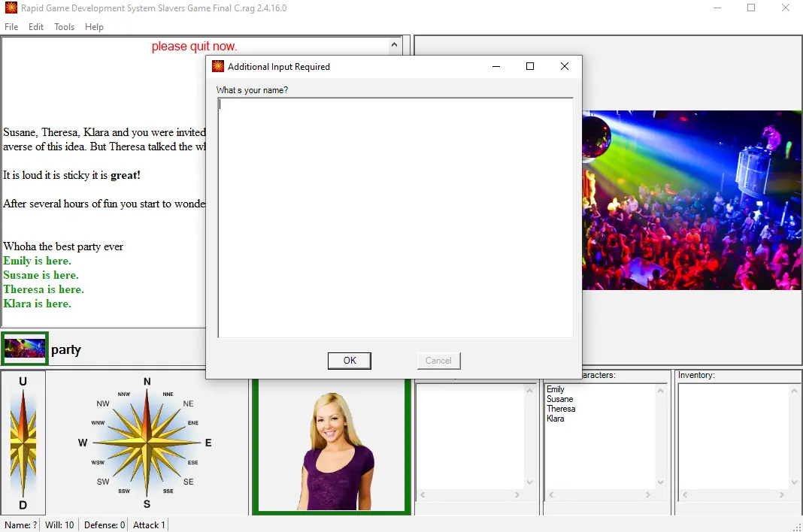This screenshot has width=803, height=532.
Task: Click the party room thumbnail icon
Action: pyautogui.click(x=25, y=349)
